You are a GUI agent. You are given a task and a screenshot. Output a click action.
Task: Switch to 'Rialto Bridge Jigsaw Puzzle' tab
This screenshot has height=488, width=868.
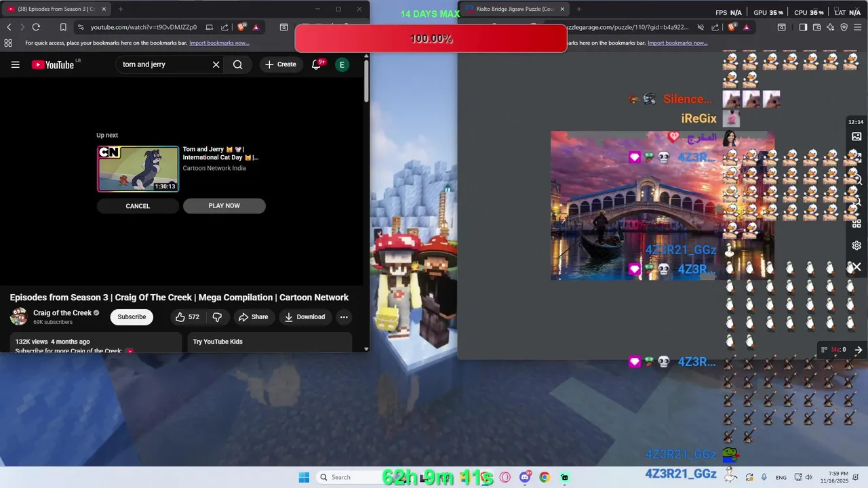pos(515,9)
